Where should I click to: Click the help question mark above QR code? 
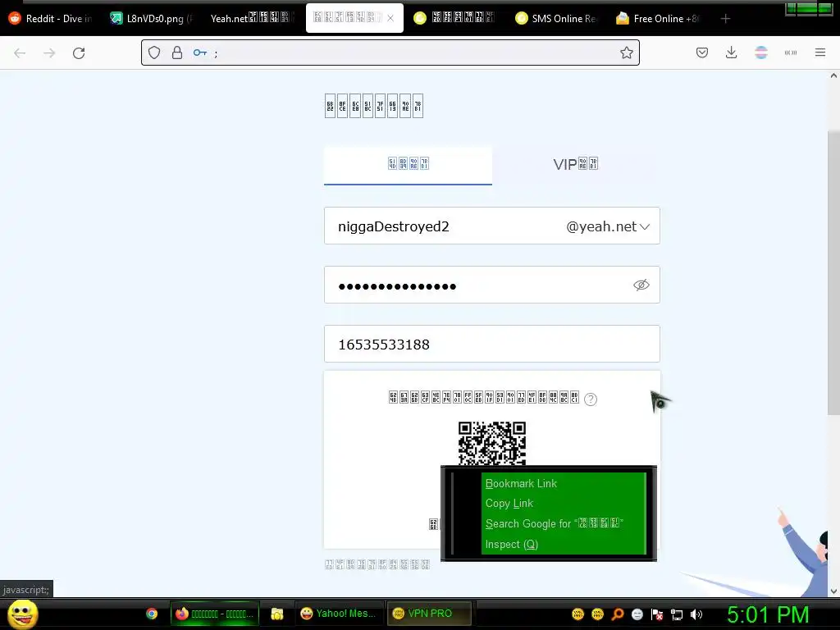pos(591,399)
